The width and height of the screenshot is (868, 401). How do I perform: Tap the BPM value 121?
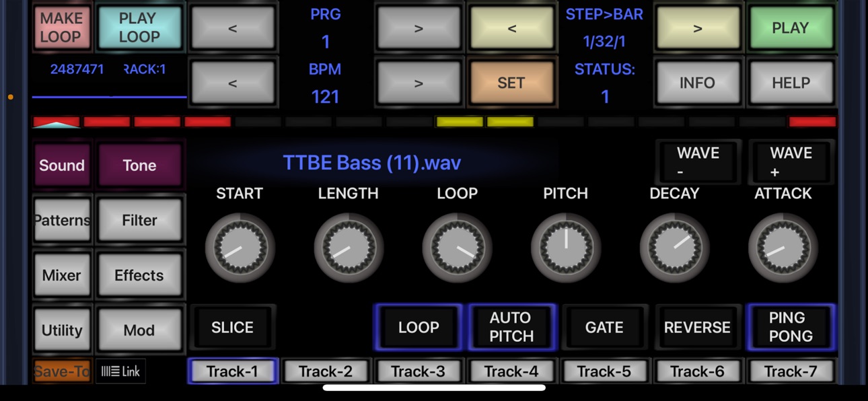click(326, 97)
